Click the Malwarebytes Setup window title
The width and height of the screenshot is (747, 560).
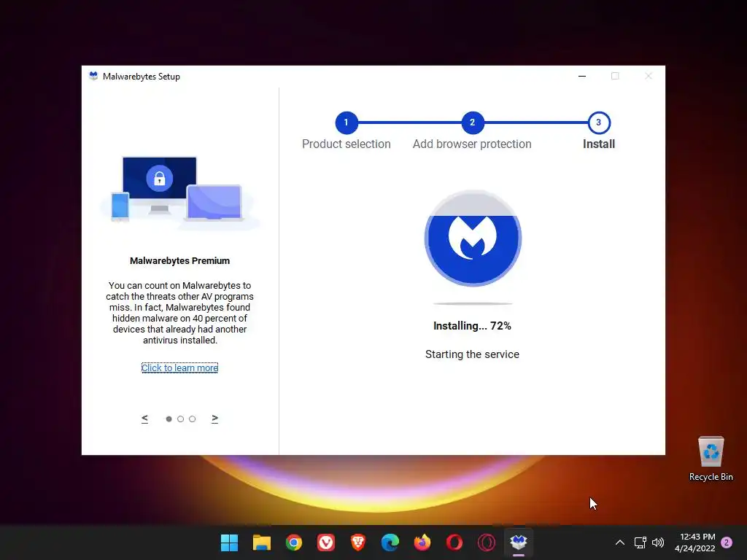tap(142, 76)
